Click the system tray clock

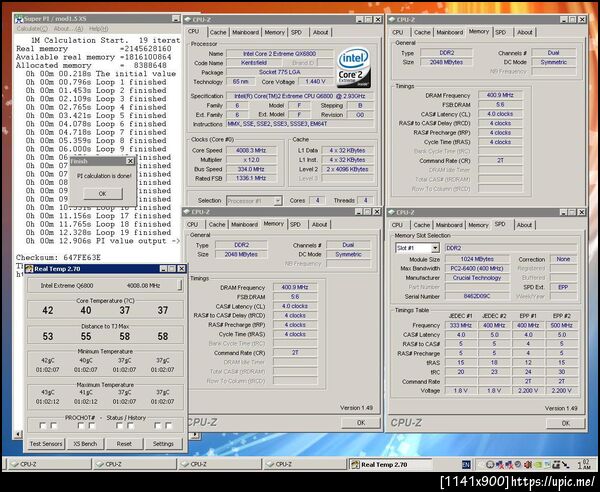[584, 464]
